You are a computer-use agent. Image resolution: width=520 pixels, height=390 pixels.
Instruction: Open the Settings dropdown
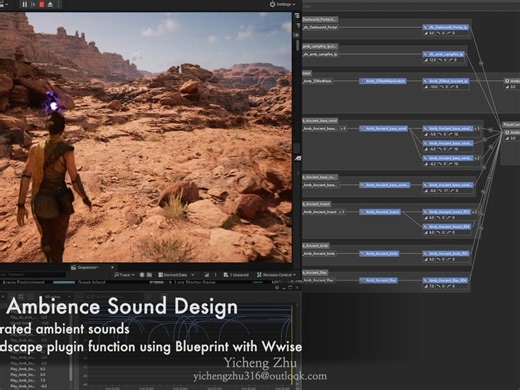[x=282, y=4]
